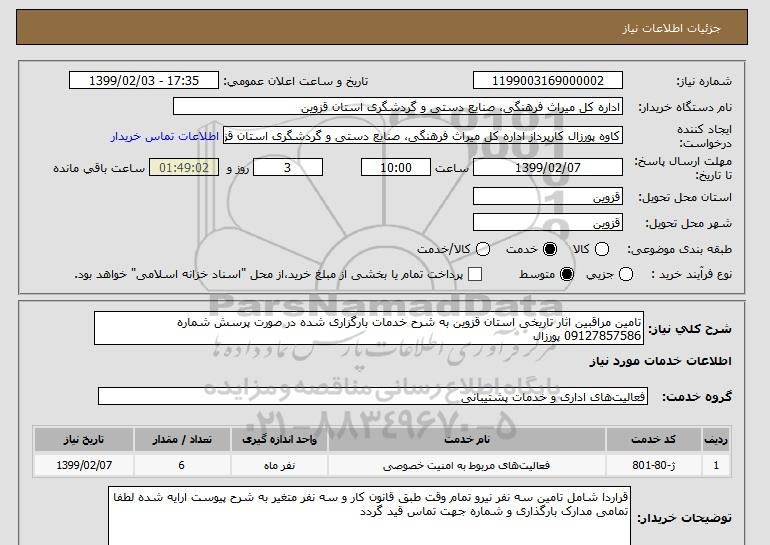
Task: Click the نام خدمت column header
Action: point(467,439)
